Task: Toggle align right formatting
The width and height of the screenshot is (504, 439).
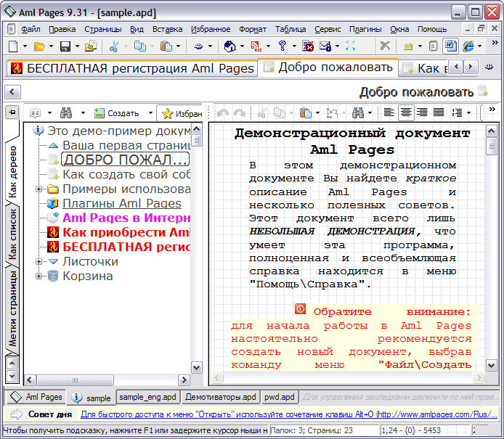Action: (422, 112)
